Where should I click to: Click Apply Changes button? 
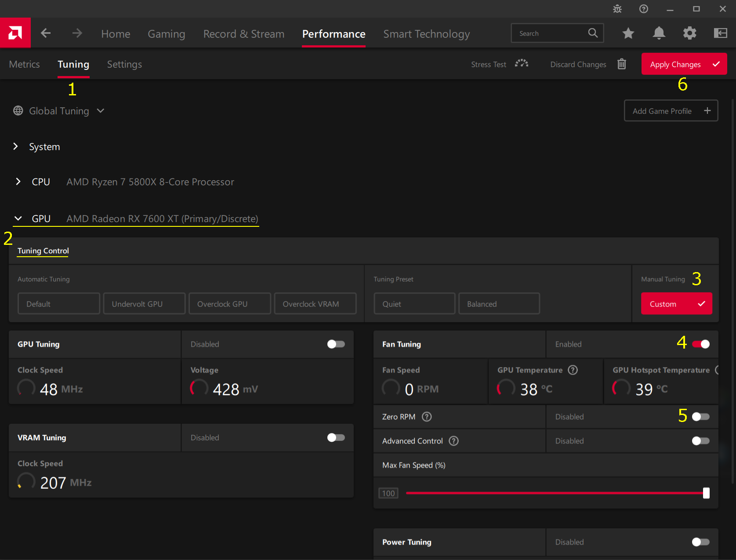pyautogui.click(x=684, y=64)
